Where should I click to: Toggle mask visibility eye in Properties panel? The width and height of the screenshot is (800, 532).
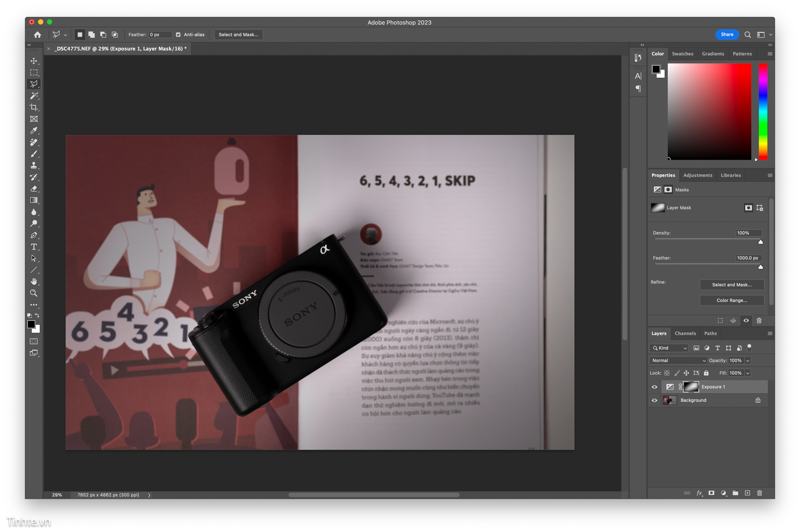tap(746, 321)
